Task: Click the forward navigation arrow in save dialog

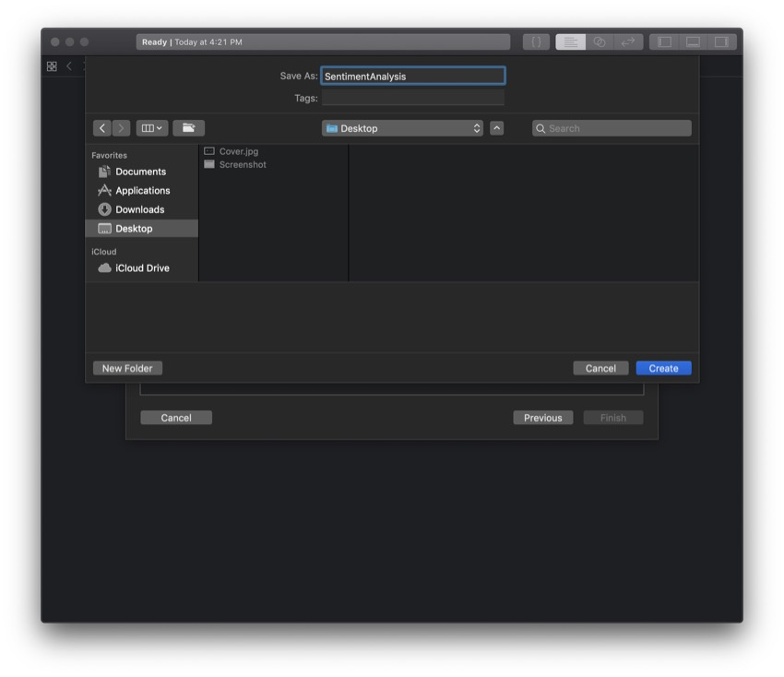Action: click(x=121, y=128)
